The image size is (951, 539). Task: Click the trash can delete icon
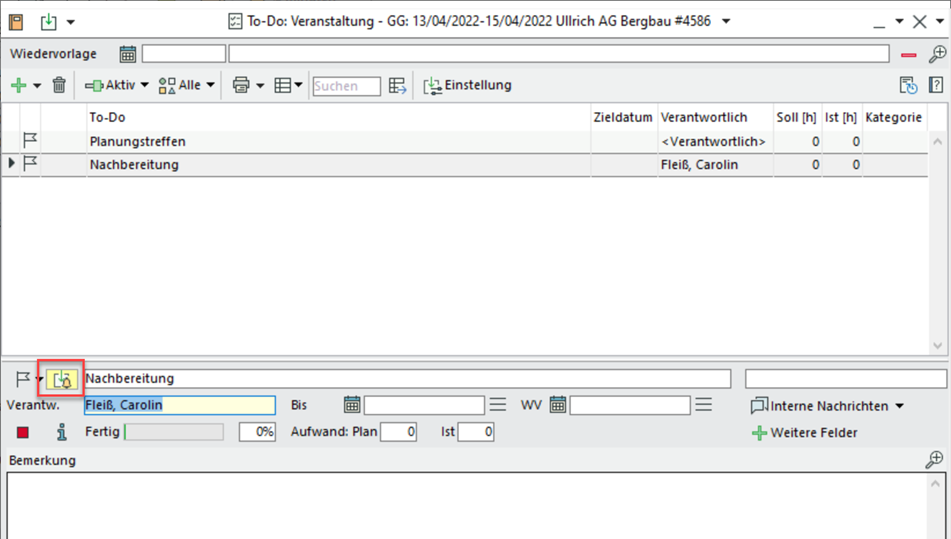tap(59, 86)
